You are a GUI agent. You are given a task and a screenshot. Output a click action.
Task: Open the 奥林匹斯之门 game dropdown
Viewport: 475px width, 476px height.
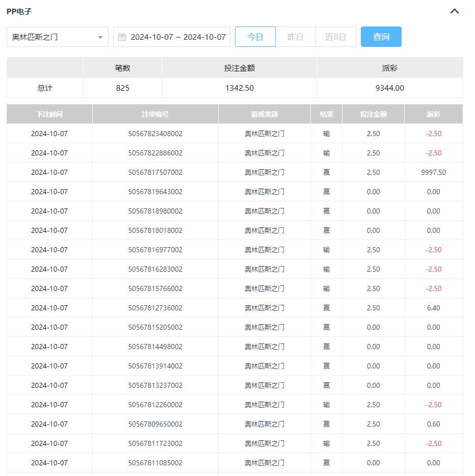coord(57,37)
